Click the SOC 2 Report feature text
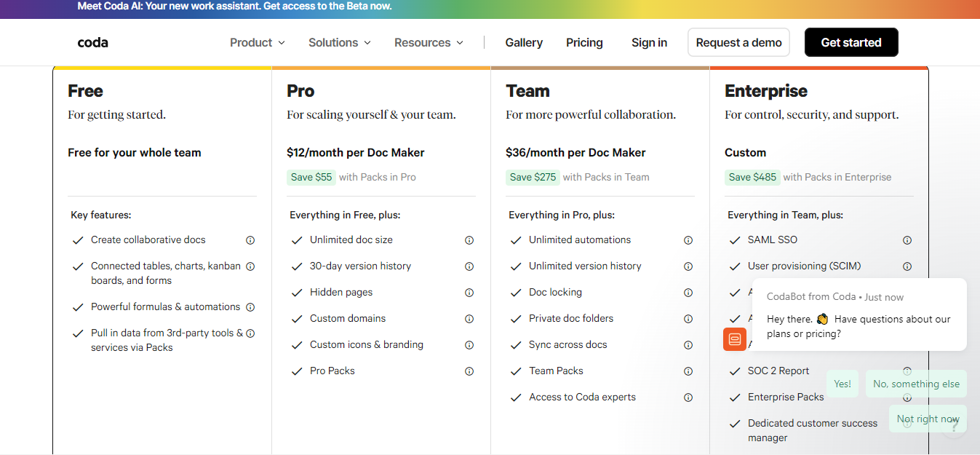The width and height of the screenshot is (980, 455). 778,371
